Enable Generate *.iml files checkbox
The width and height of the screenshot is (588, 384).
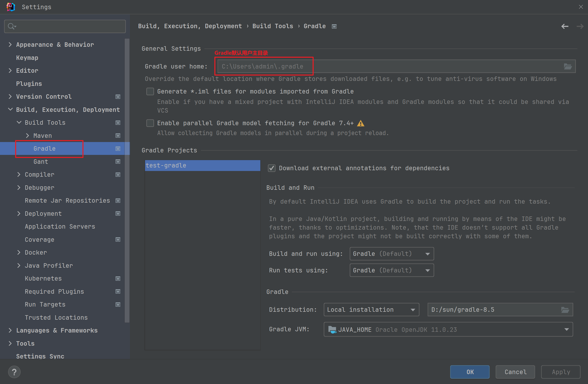point(150,92)
